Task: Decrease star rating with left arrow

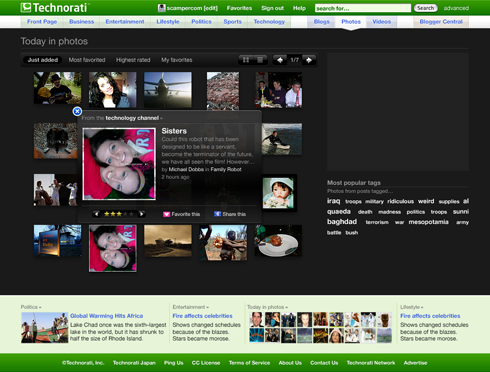Action: tap(97, 214)
